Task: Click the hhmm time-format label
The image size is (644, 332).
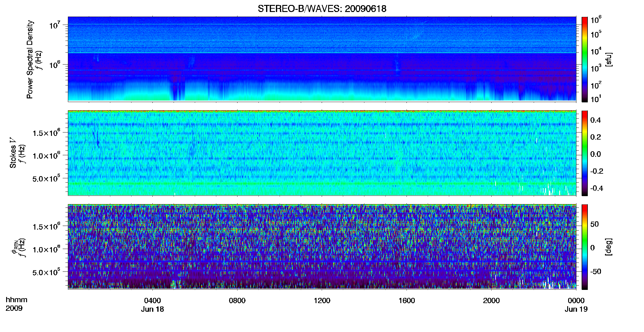Action: (x=17, y=300)
